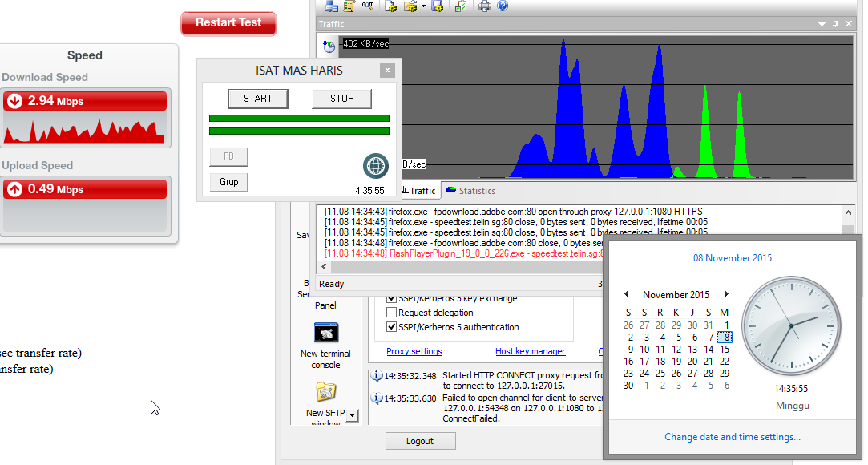Enable Request delegation checkbox
868x465 pixels.
coord(391,313)
